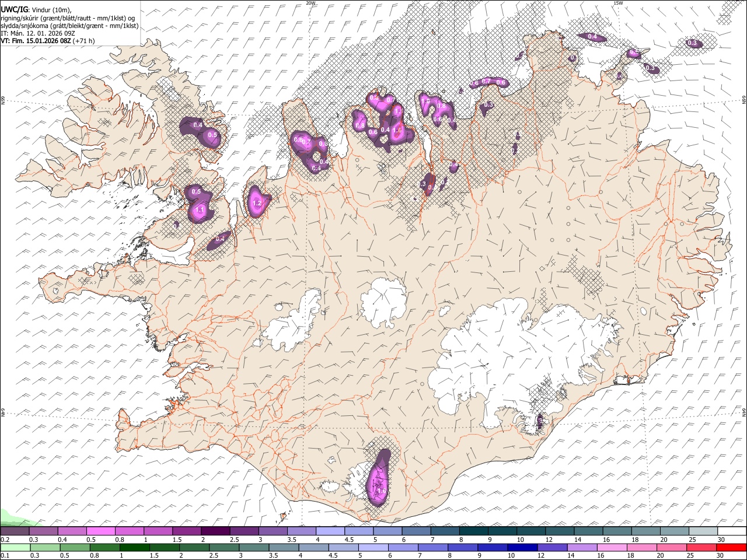The height and width of the screenshot is (560, 747).
Task: Pick white upper legend swatch above 30
Action: (732, 531)
